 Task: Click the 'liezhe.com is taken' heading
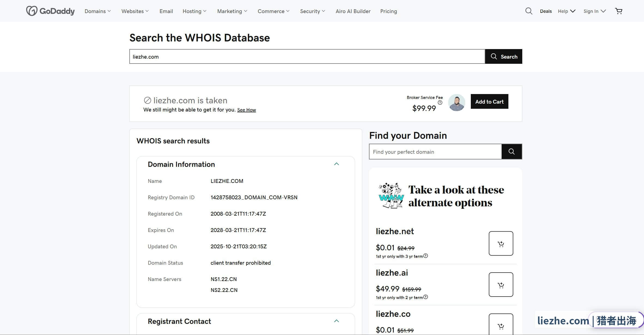190,100
